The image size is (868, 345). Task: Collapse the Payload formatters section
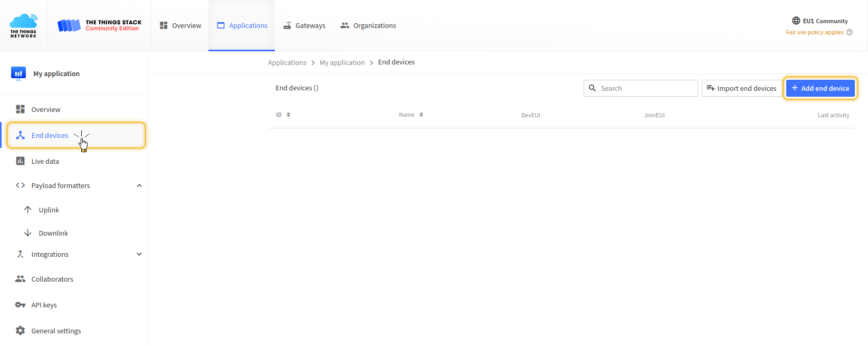point(139,185)
